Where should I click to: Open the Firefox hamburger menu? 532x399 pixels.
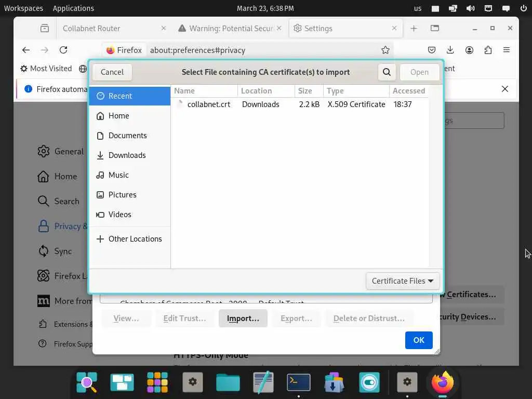tap(507, 50)
